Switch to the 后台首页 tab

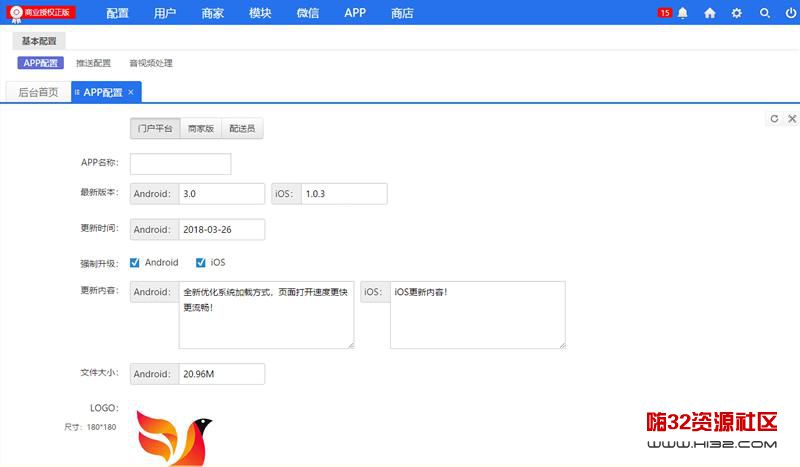tap(38, 92)
